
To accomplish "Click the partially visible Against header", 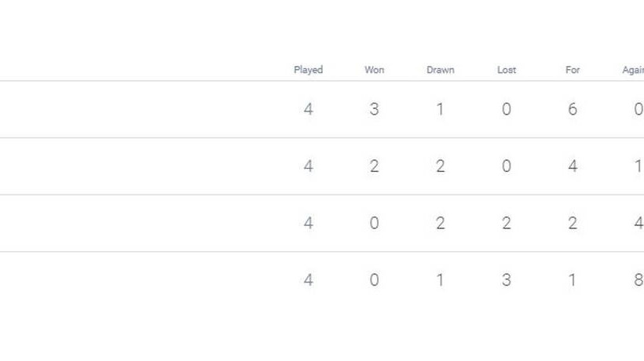I will tap(634, 70).
